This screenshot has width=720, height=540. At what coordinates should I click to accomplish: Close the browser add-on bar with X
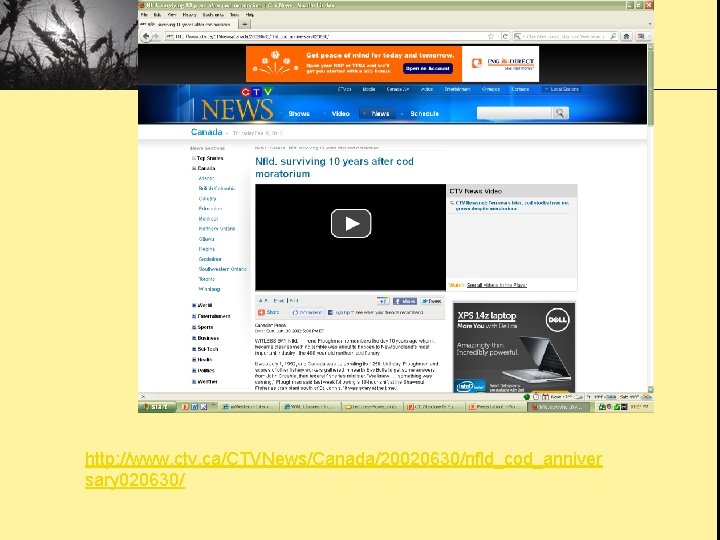143,397
